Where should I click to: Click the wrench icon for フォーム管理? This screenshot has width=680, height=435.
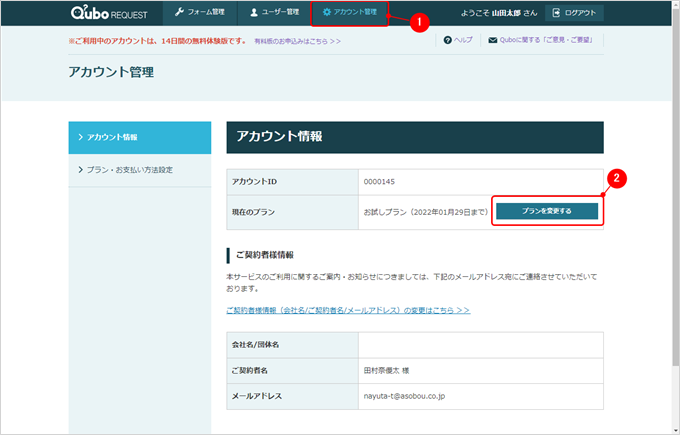click(x=179, y=12)
